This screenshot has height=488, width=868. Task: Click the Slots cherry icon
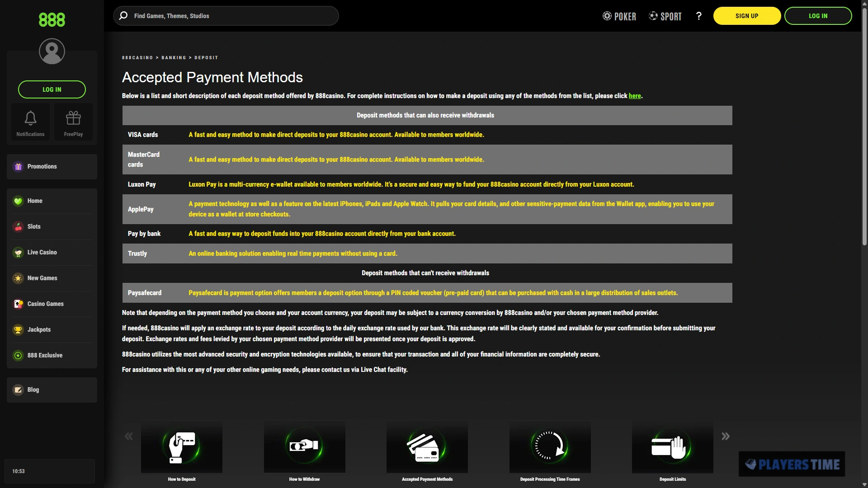(x=18, y=227)
